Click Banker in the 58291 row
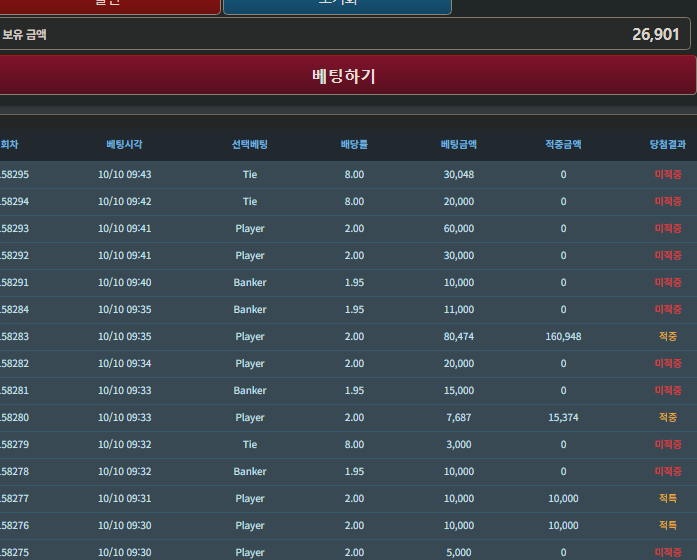The image size is (697, 560). tap(250, 283)
